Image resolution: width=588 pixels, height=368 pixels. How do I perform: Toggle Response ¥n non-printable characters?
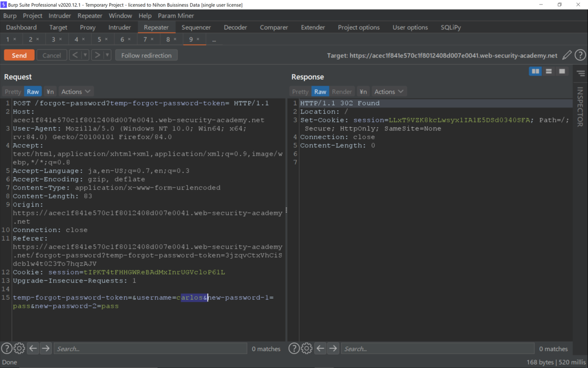click(363, 92)
